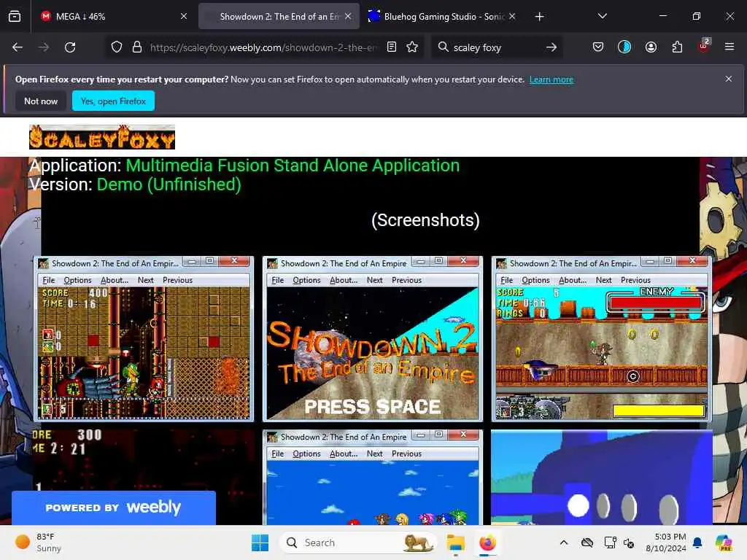Open the Firefox account icon

pos(651,47)
